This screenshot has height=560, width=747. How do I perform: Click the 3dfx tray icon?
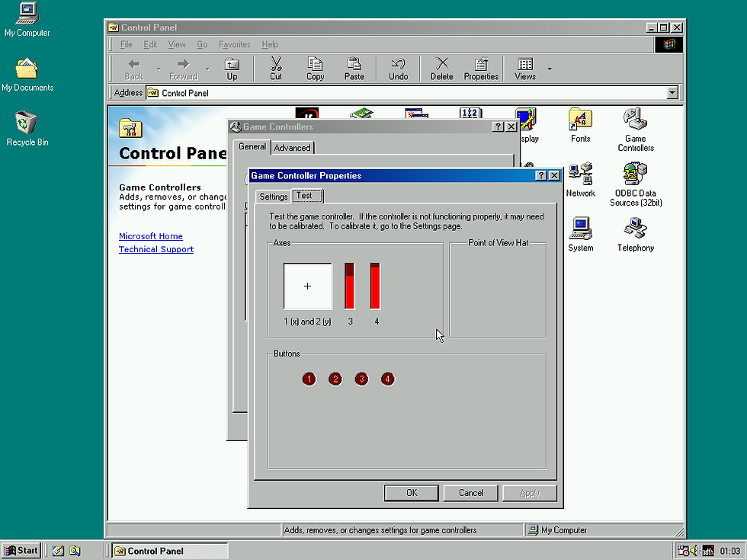[708, 551]
